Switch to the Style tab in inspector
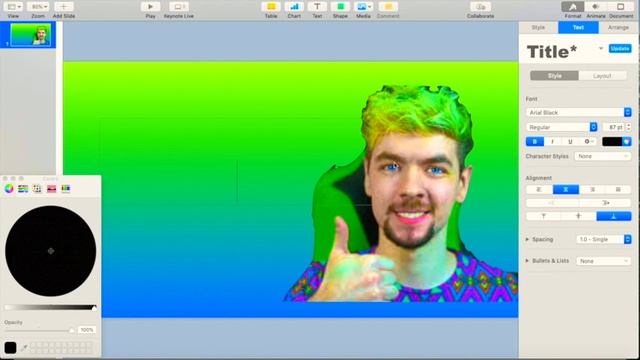The height and width of the screenshot is (360, 640). click(538, 27)
